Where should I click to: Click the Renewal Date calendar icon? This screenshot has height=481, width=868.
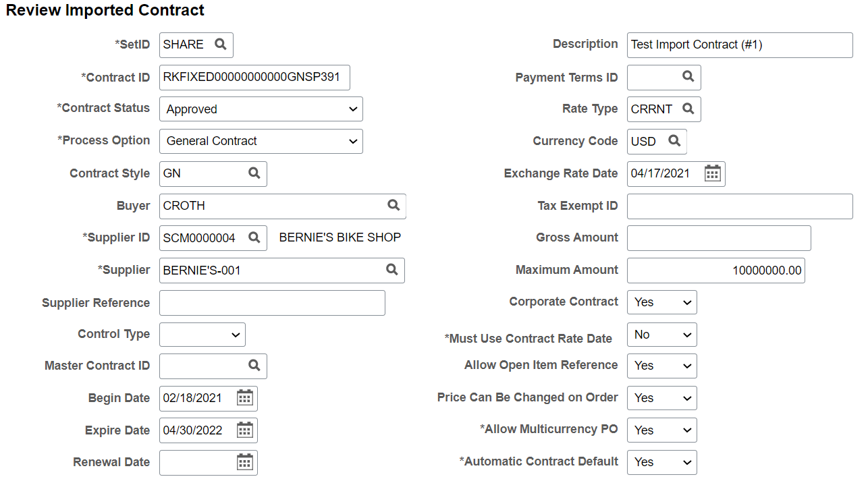pyautogui.click(x=244, y=462)
